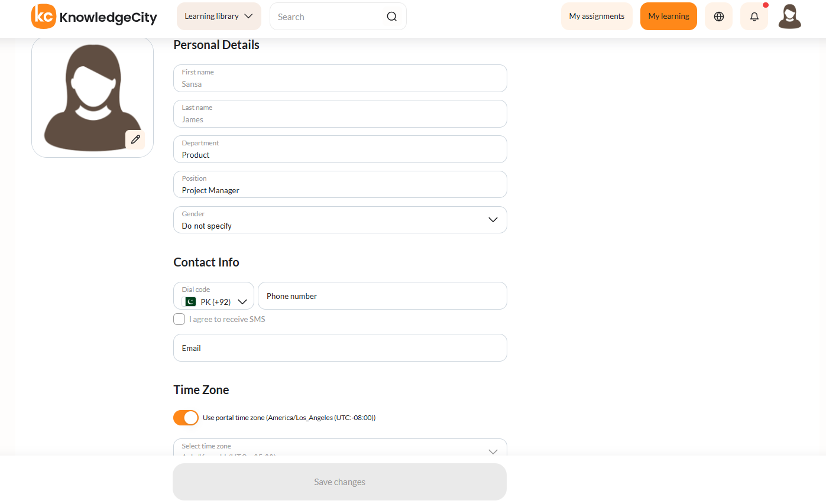Open the language globe menu
This screenshot has width=826, height=504.
[718, 17]
